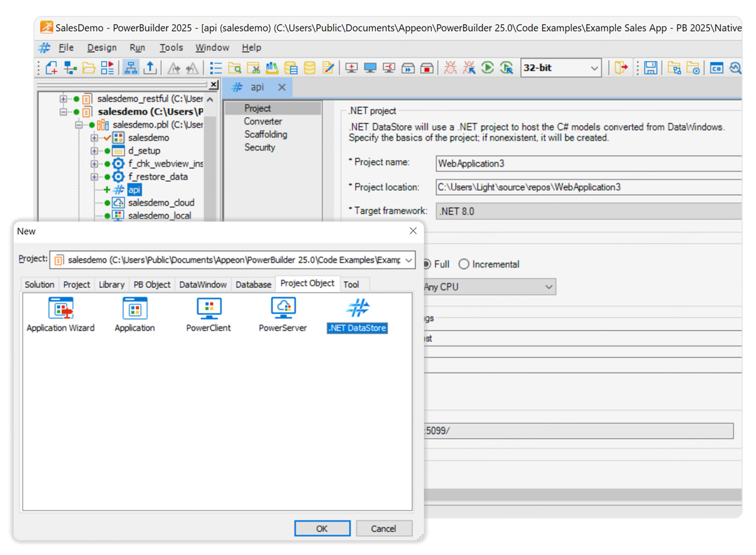Screen dimensions: 756x555
Task: Open the Window menu
Action: point(212,48)
